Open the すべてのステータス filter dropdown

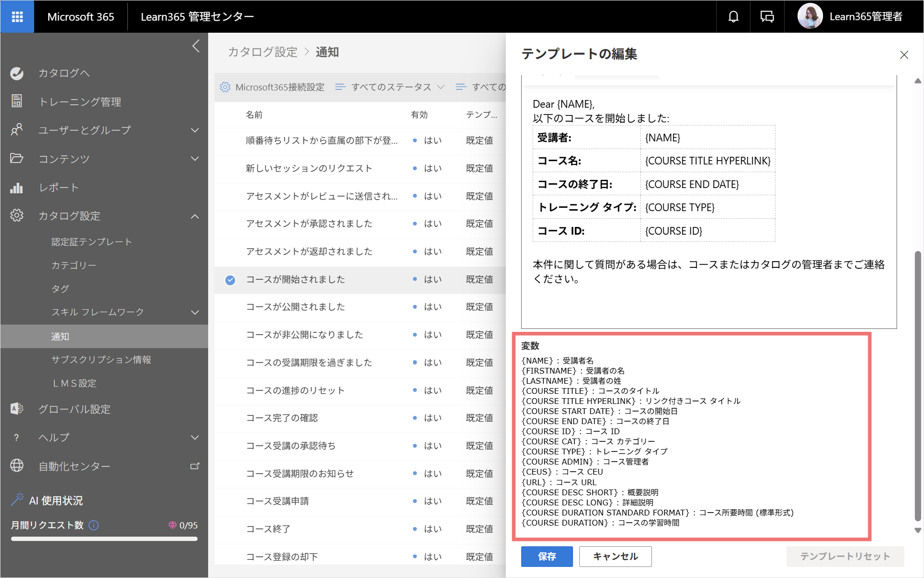click(x=390, y=87)
